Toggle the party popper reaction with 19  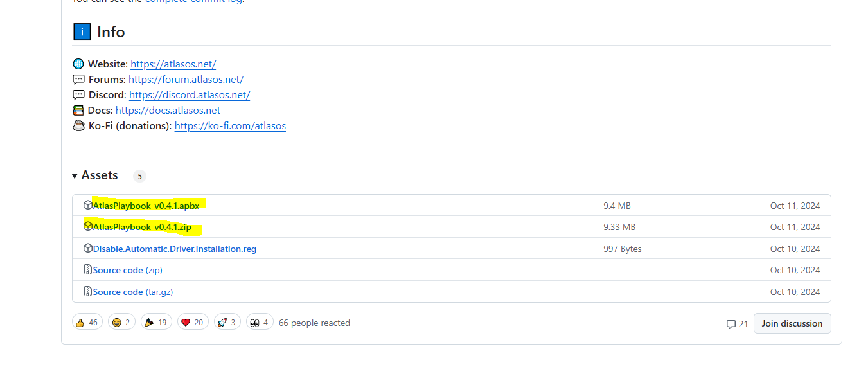click(x=156, y=323)
